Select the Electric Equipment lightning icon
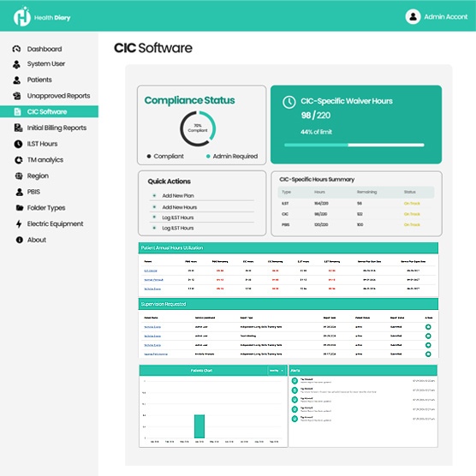Viewport: 476px width, 476px height. click(19, 223)
